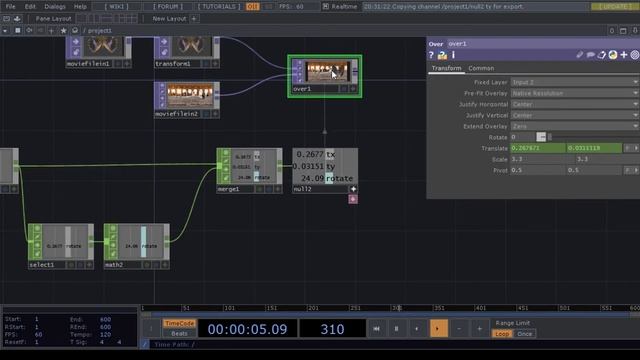
Task: Open the Help menu
Action: coord(80,7)
